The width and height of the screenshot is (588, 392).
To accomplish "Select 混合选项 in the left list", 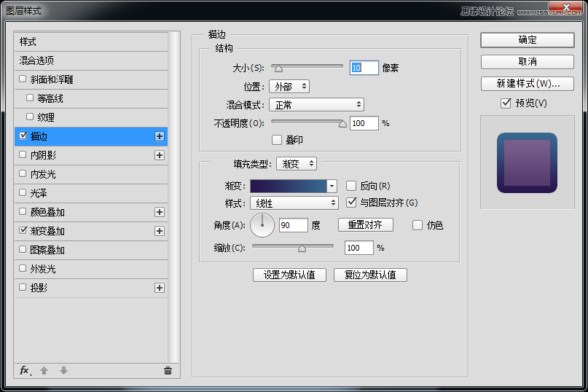I will [x=91, y=60].
